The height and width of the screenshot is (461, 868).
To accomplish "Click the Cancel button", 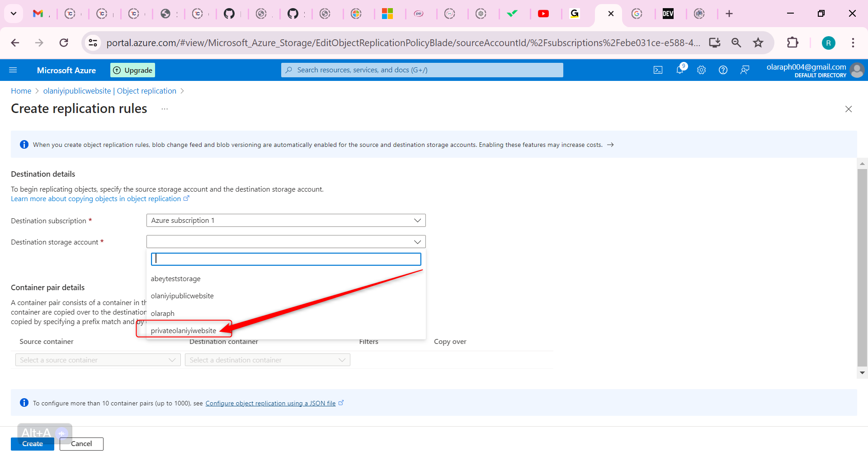I will click(x=81, y=444).
